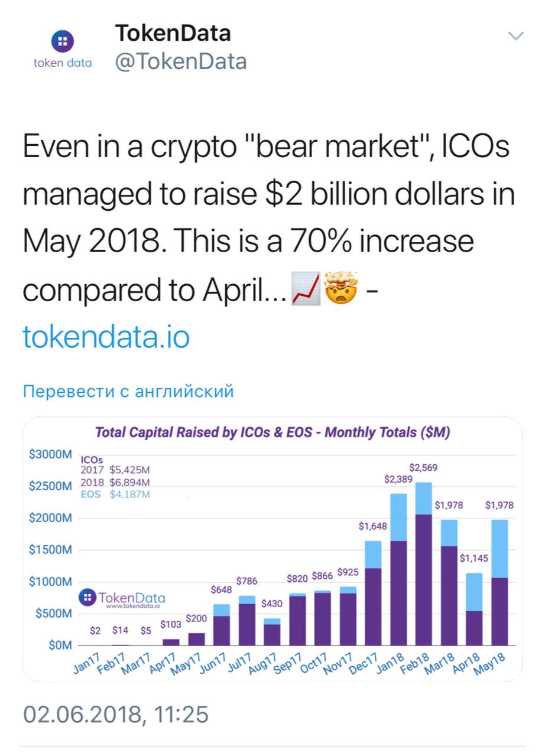Tap the TokenData logo inside chart
The height and width of the screenshot is (756, 545).
(122, 598)
